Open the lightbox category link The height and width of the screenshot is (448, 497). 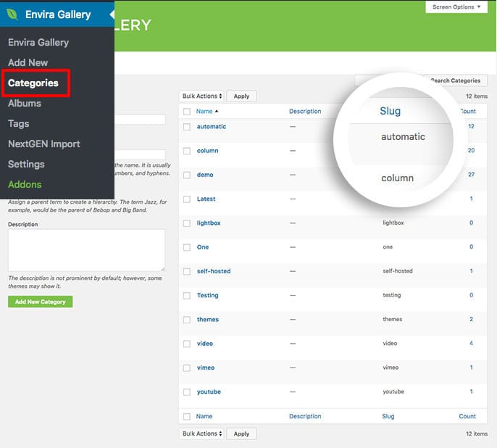pos(209,223)
